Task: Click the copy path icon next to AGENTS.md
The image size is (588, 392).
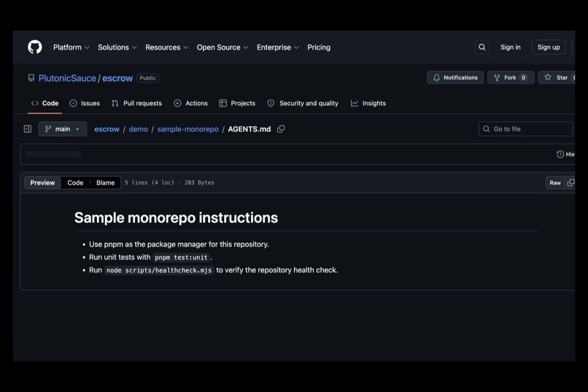Action: pyautogui.click(x=281, y=129)
